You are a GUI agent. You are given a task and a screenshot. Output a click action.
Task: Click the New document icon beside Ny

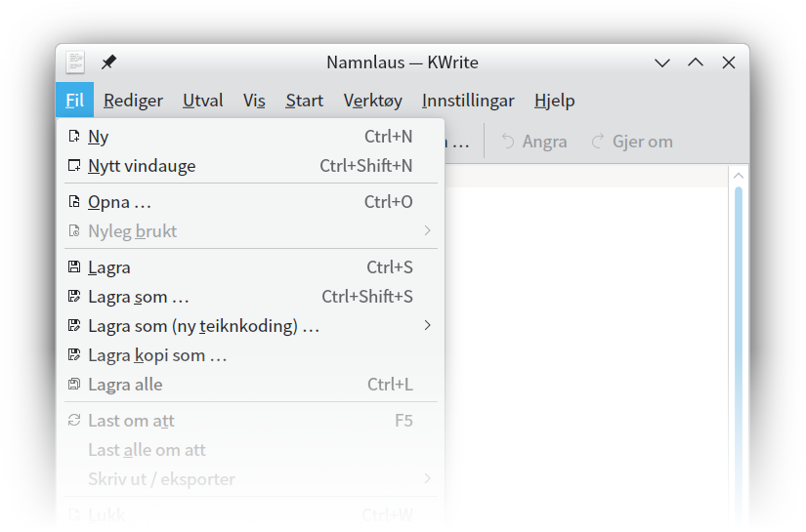(x=74, y=137)
